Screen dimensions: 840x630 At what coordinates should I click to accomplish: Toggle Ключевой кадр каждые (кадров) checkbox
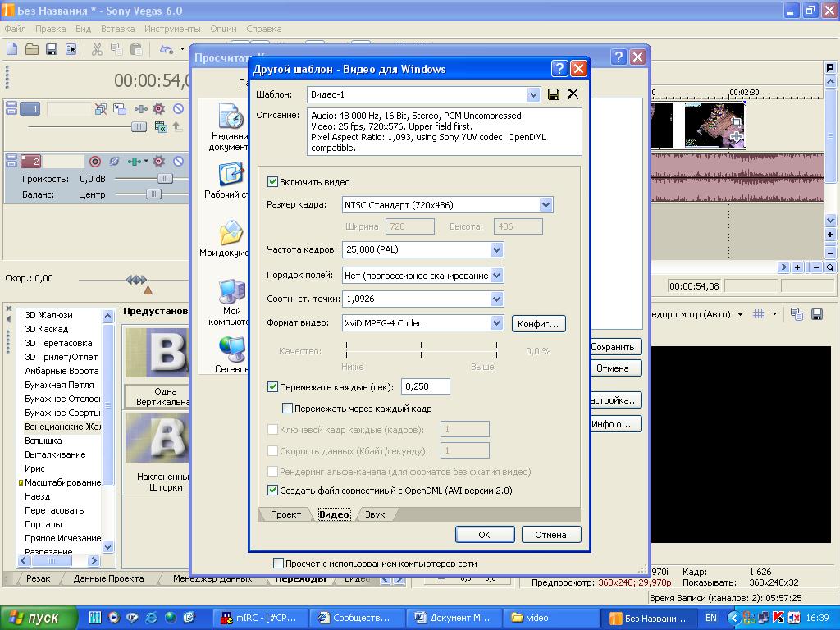272,429
